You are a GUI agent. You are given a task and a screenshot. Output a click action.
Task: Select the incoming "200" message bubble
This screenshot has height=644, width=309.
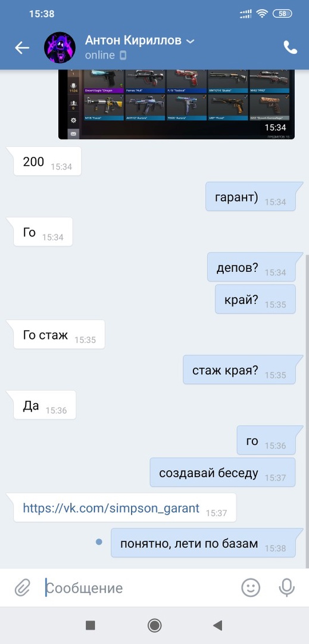[47, 161]
